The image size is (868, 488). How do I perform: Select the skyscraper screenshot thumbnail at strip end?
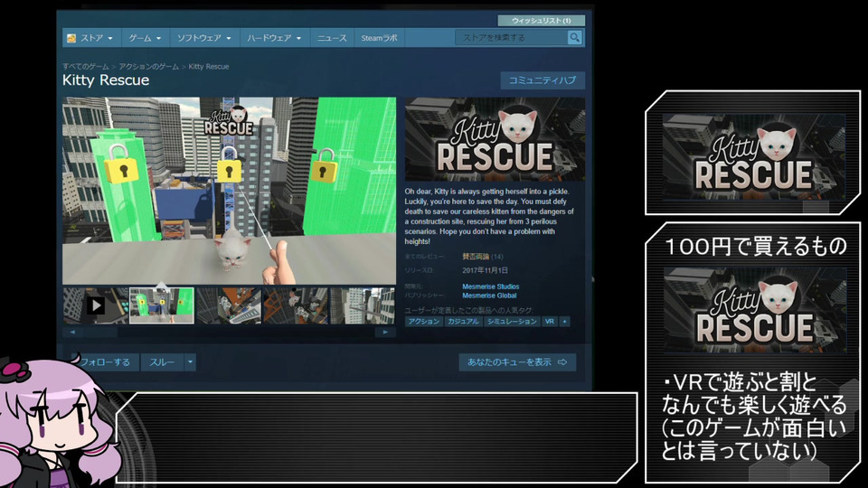pyautogui.click(x=363, y=305)
